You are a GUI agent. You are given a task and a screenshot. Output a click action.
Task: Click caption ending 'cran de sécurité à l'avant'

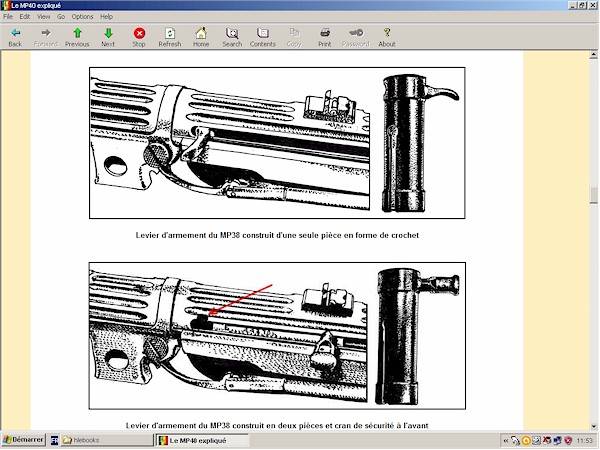click(277, 426)
